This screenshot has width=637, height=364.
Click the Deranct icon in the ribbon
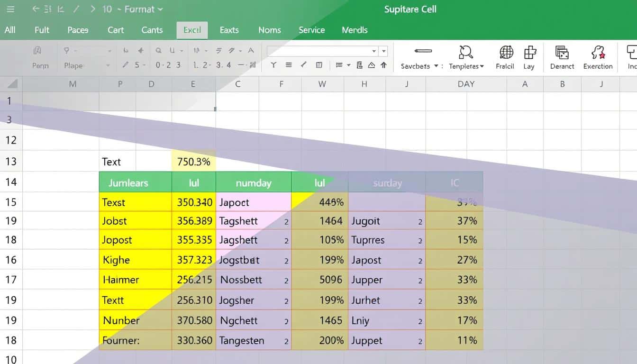coord(562,52)
